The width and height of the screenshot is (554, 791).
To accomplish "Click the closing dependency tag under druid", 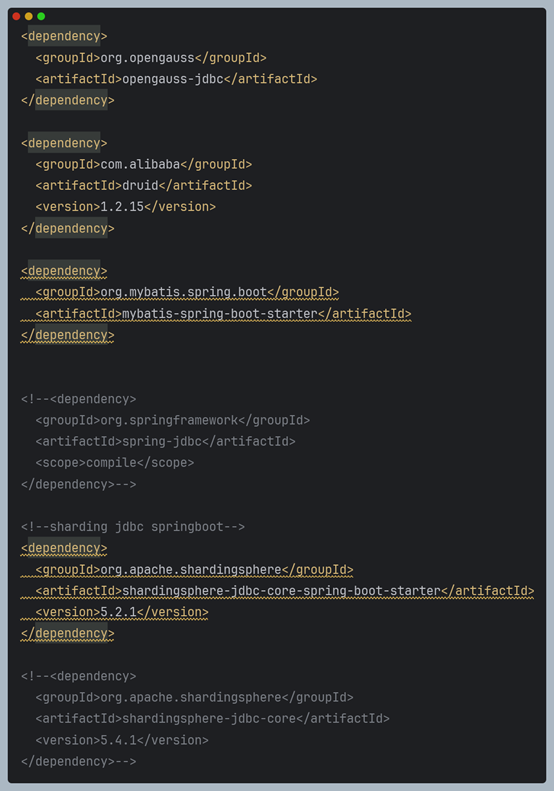I will pos(68,229).
